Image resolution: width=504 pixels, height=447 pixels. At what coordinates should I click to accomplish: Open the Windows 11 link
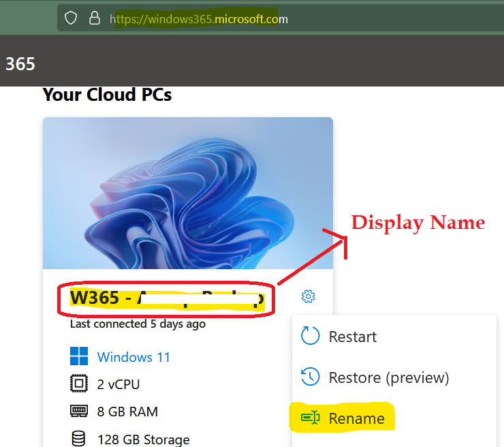pos(133,357)
